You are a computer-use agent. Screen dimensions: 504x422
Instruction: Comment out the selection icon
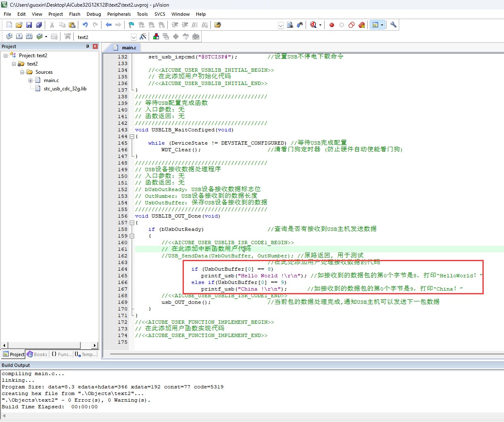pos(195,25)
